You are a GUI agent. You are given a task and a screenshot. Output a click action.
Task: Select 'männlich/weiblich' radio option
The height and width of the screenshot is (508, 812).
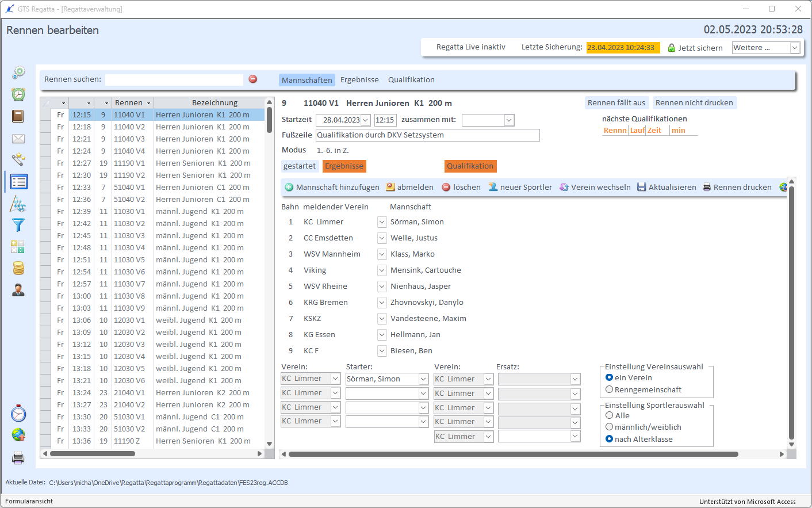click(609, 427)
